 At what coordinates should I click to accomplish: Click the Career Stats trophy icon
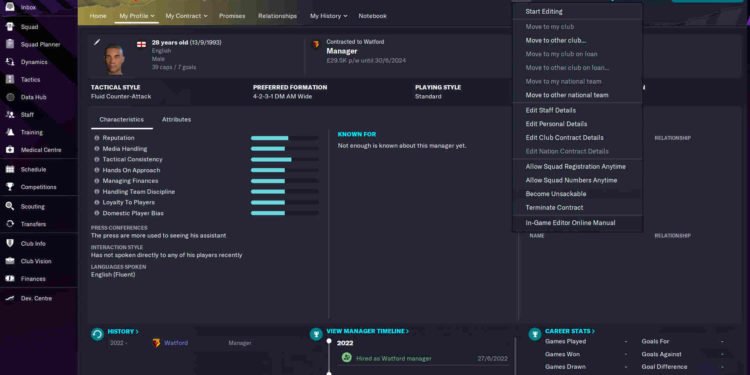pyautogui.click(x=535, y=334)
